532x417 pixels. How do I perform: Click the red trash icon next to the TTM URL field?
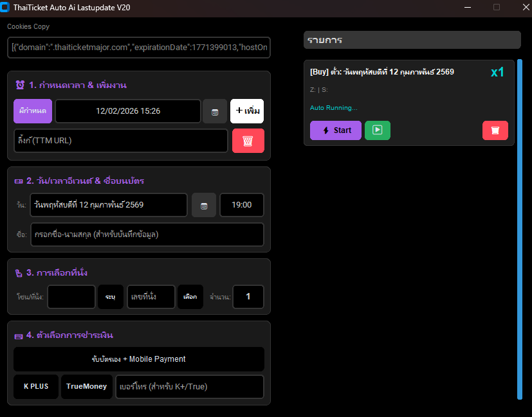(248, 141)
